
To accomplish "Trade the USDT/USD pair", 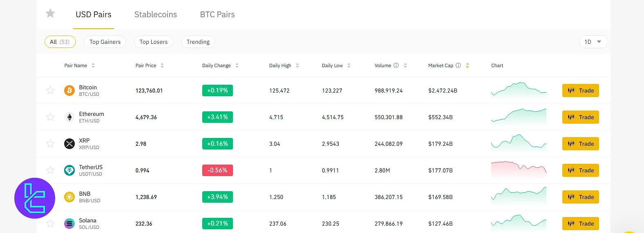I will (x=580, y=170).
